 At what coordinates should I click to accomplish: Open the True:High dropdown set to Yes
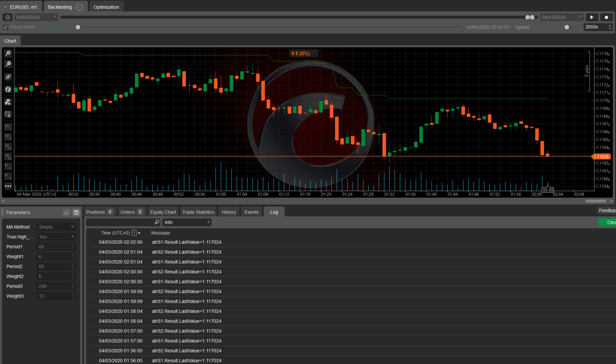[56, 237]
